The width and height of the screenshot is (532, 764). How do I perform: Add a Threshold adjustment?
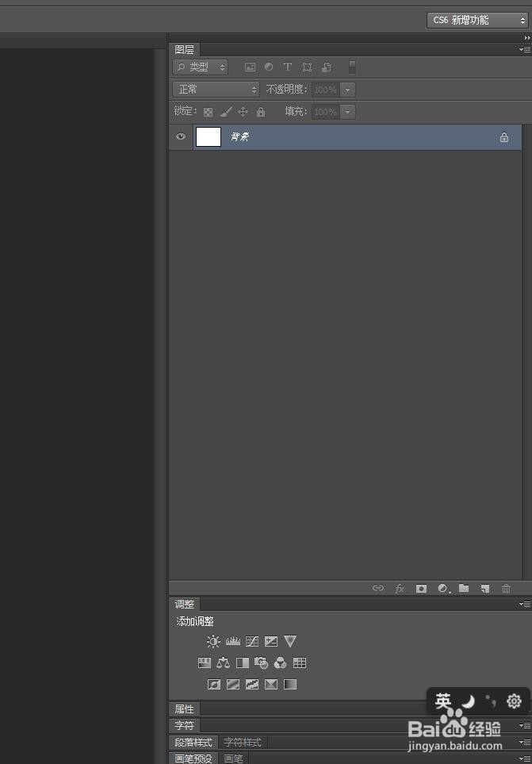click(x=251, y=684)
